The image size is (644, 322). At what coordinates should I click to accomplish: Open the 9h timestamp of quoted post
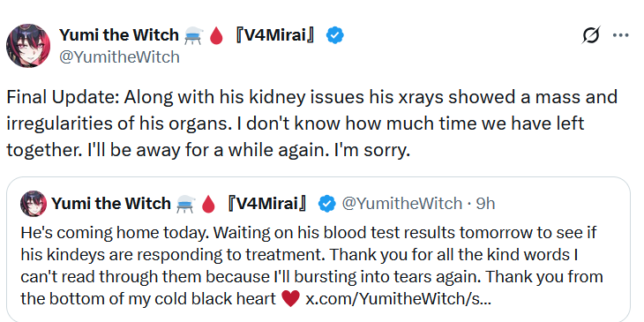click(x=485, y=203)
